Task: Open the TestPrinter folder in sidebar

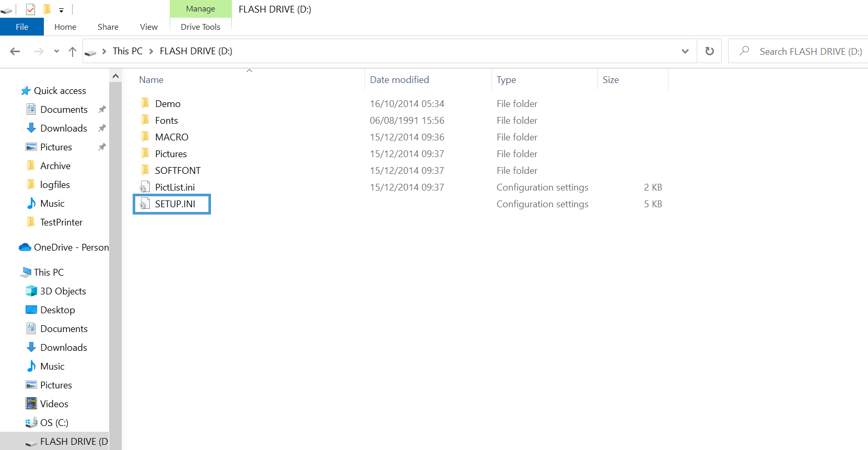Action: [61, 222]
